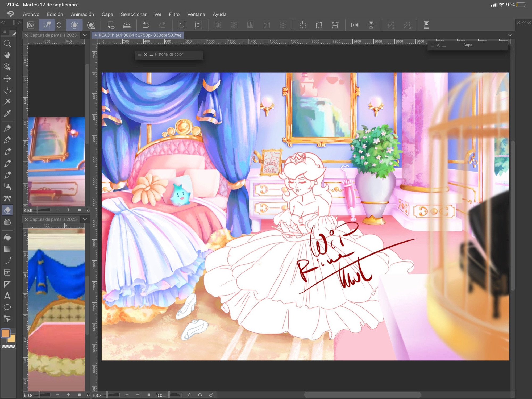
Task: Open the Historial de color panel menu icon
Action: click(x=139, y=54)
